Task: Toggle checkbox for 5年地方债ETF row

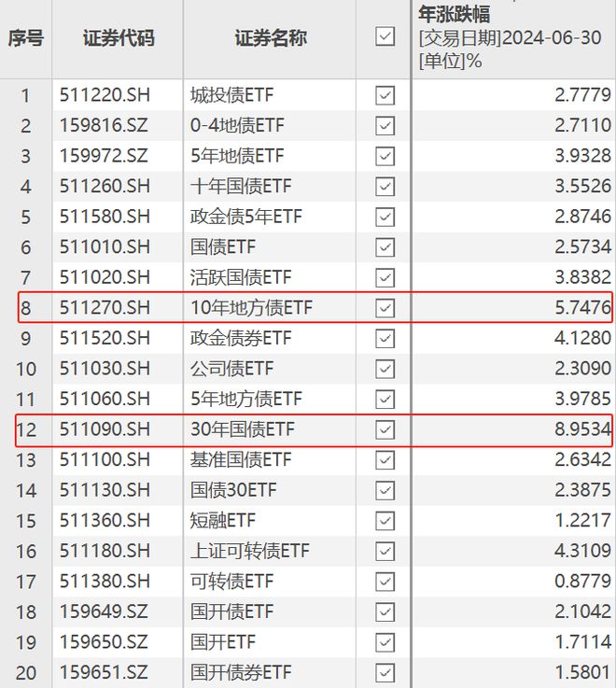Action: pos(385,399)
